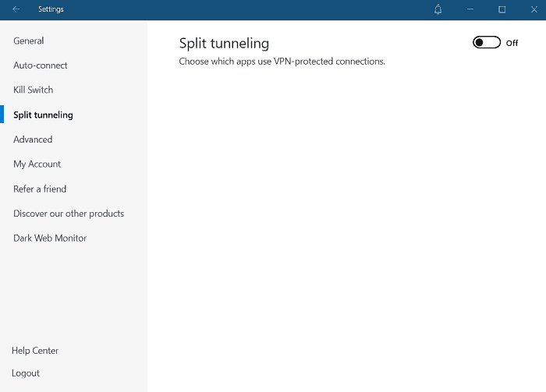Open the Advanced settings section
The height and width of the screenshot is (392, 546).
pos(33,139)
